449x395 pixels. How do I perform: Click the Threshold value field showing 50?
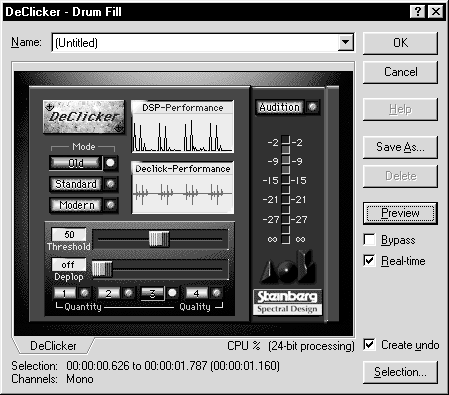(x=69, y=234)
